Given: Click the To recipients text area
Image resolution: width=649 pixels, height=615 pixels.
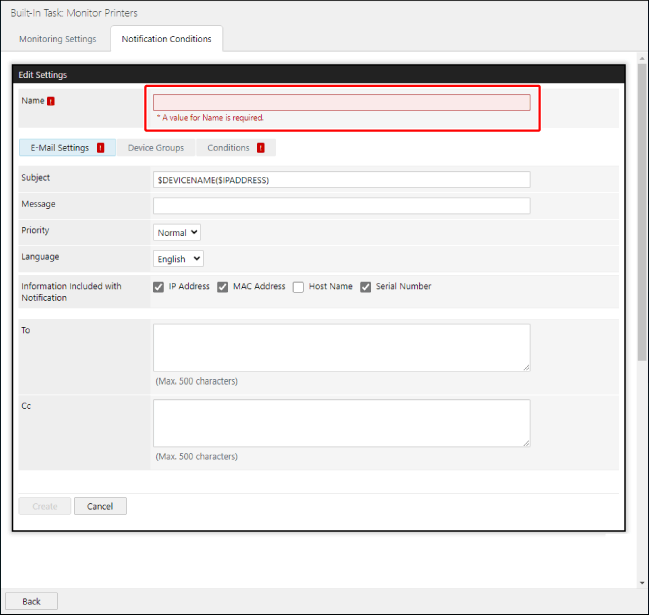Looking at the screenshot, I should [x=341, y=347].
